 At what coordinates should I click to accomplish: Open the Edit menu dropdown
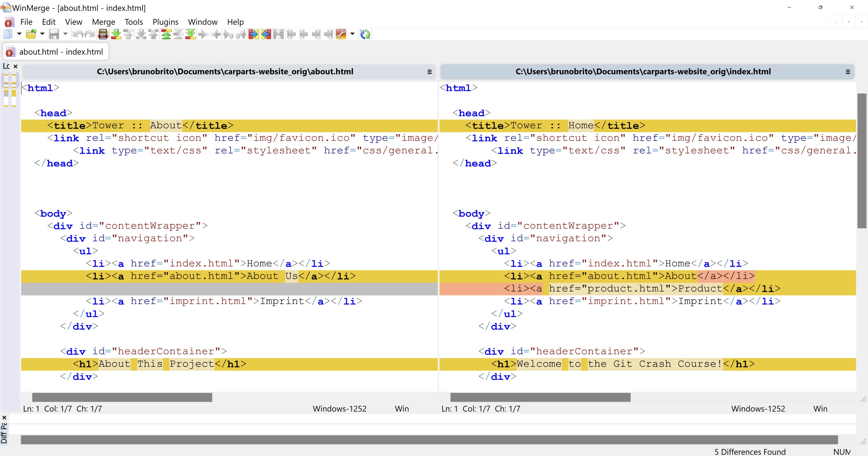[x=48, y=22]
